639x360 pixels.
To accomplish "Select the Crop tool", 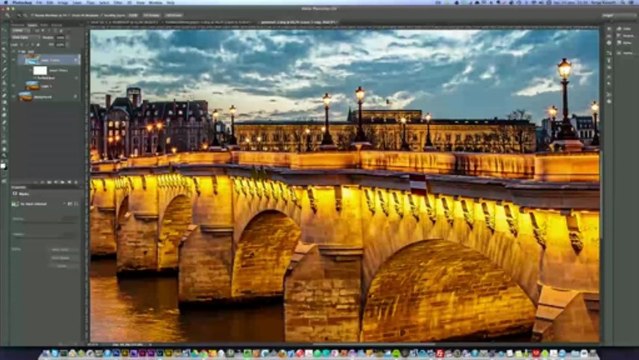I will tap(4, 54).
